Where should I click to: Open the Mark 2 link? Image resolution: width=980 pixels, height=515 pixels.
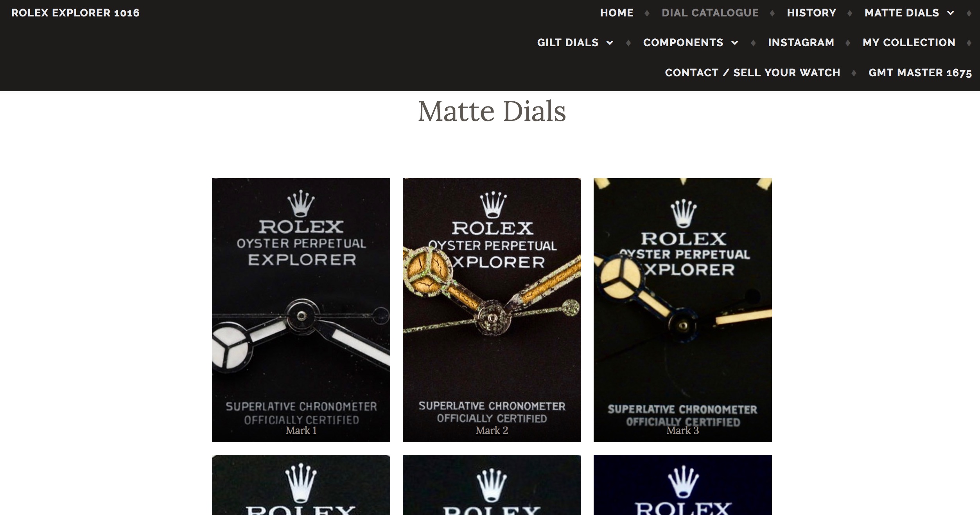pos(492,430)
